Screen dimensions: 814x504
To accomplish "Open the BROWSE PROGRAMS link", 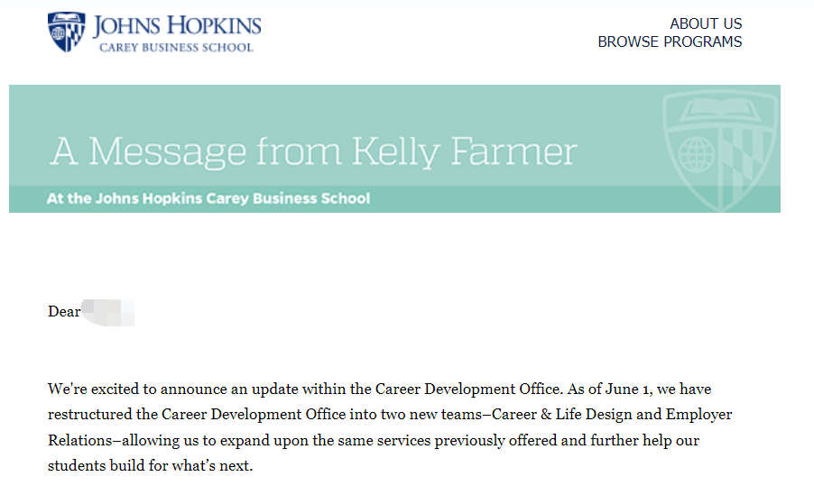I will pyautogui.click(x=670, y=41).
